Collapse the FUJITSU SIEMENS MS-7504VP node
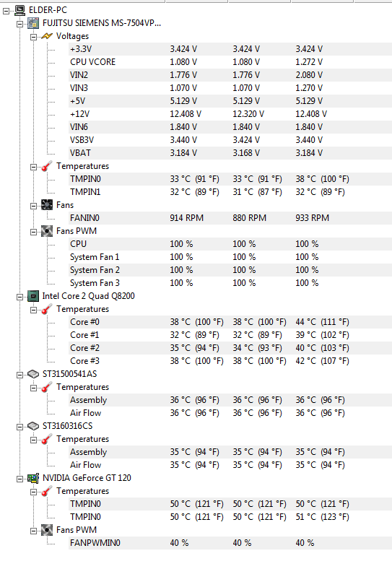392x569 pixels. pos(19,25)
